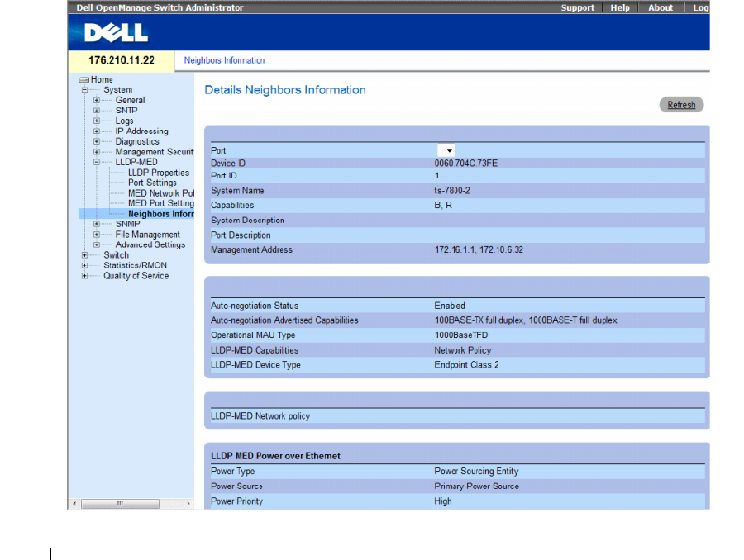Expand the Quality of Service node
Image resolution: width=744 pixels, height=560 pixels.
(84, 276)
